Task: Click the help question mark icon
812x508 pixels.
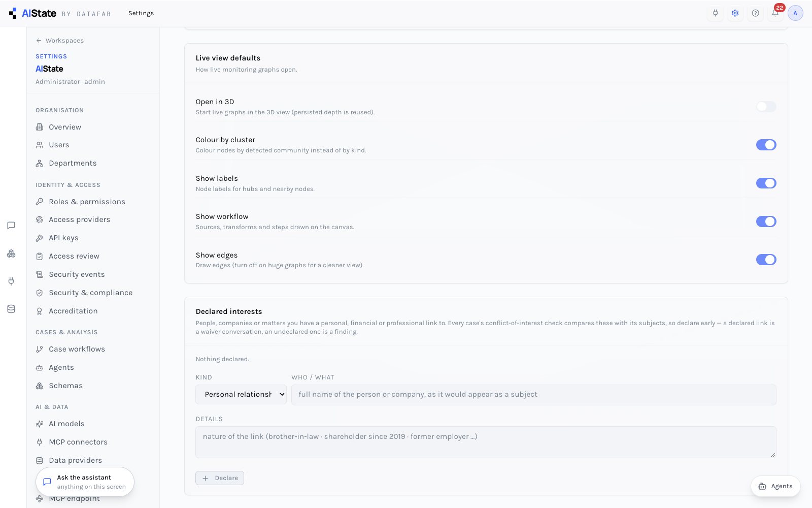Action: coord(755,13)
